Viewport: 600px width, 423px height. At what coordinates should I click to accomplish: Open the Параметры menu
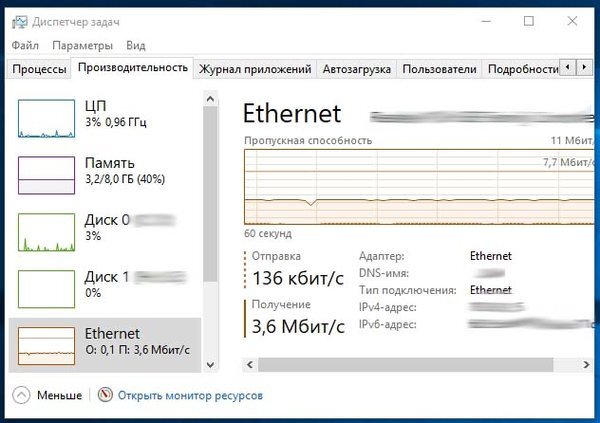pyautogui.click(x=82, y=46)
